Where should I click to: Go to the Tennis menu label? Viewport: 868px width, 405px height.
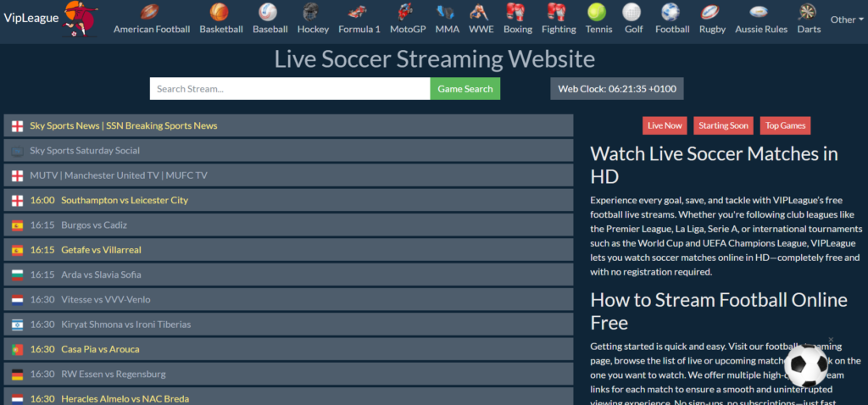pos(599,30)
